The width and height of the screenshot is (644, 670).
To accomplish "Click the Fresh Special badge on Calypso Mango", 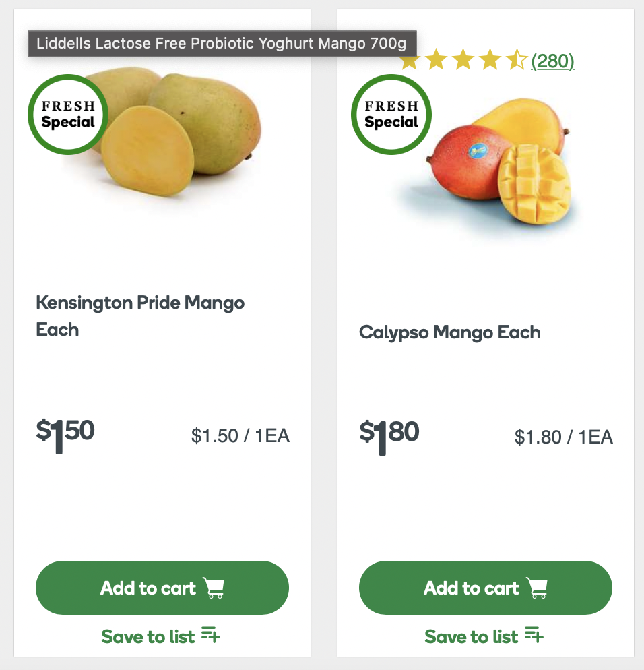I will 391,115.
